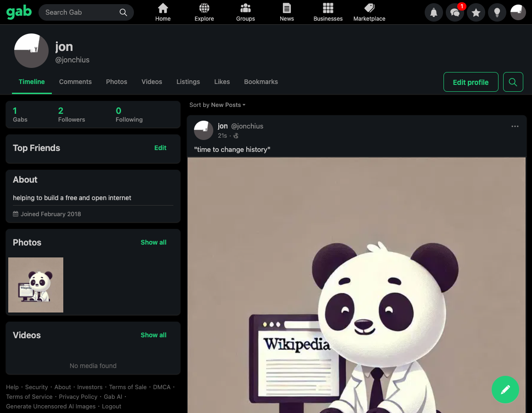
Task: Show all in Videos panel
Action: coord(153,335)
